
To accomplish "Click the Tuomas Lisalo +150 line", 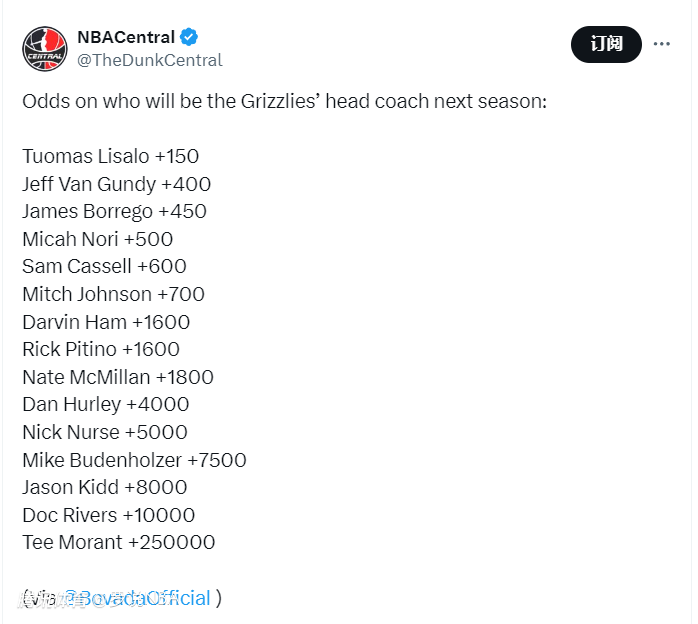I will (x=110, y=157).
